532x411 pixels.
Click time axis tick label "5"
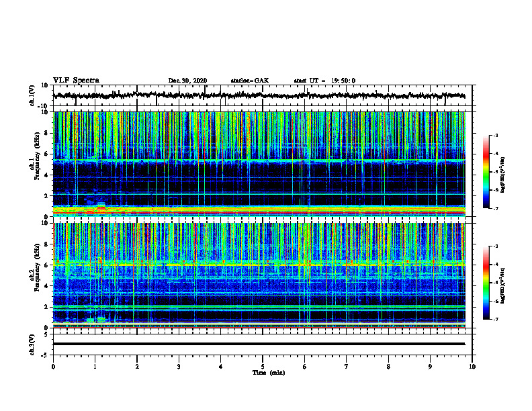263,367
